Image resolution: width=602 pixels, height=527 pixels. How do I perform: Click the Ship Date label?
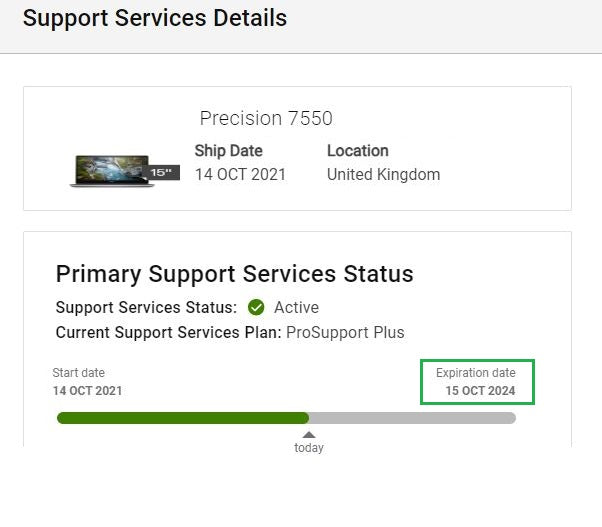pos(228,151)
